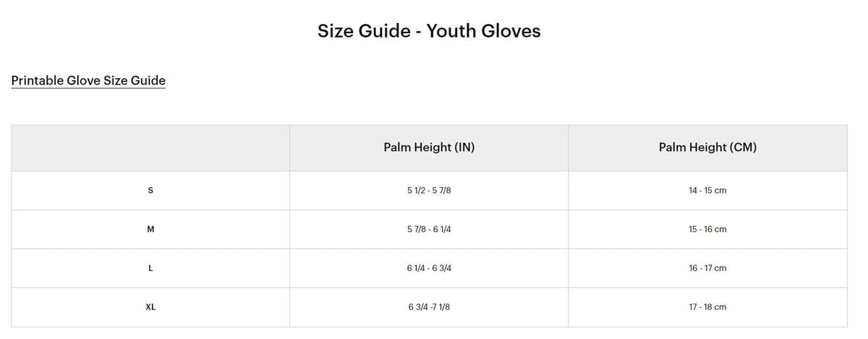Click the '16 - 17 cm' cell
The image size is (868, 339).
(x=707, y=268)
